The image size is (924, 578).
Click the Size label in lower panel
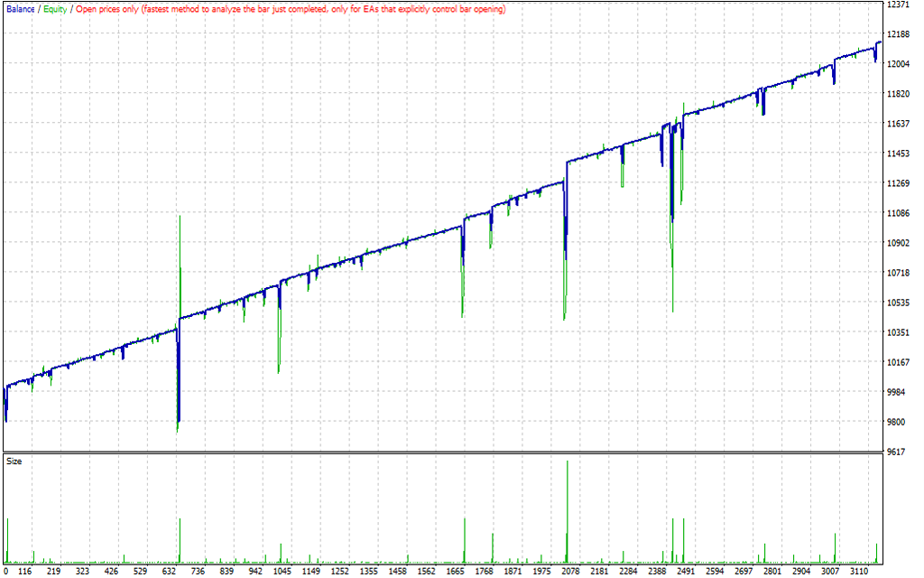point(14,461)
